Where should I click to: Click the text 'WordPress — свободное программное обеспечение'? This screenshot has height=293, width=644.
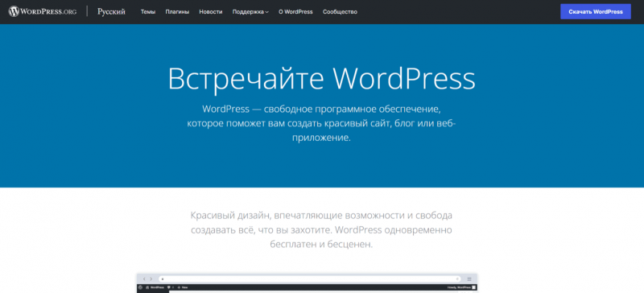[x=321, y=109]
